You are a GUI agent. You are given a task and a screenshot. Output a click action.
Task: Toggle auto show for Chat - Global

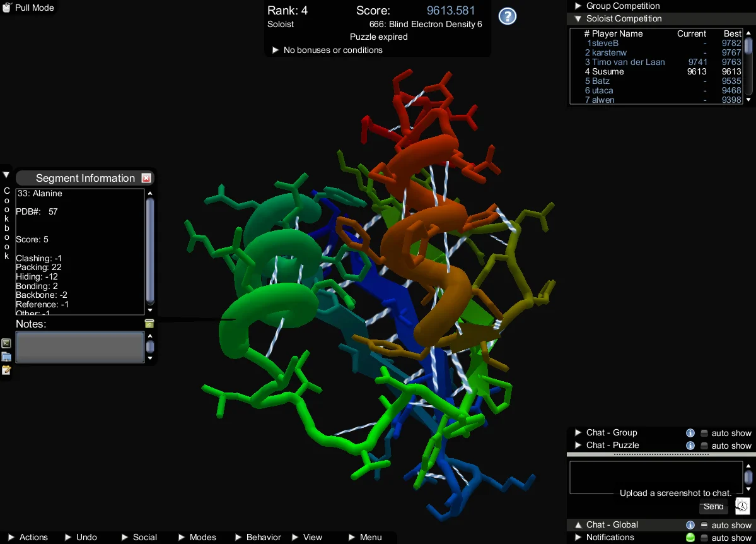(704, 525)
